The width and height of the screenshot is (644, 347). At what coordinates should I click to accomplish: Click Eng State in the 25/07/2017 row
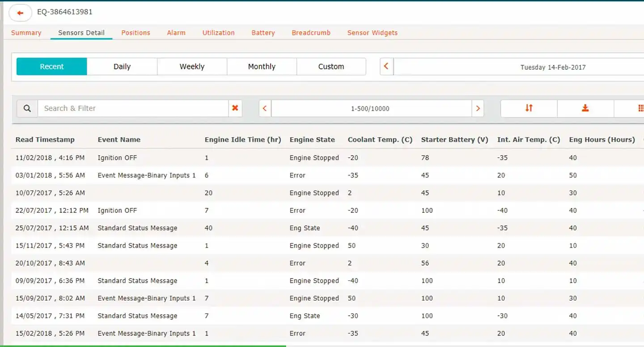[x=305, y=228]
